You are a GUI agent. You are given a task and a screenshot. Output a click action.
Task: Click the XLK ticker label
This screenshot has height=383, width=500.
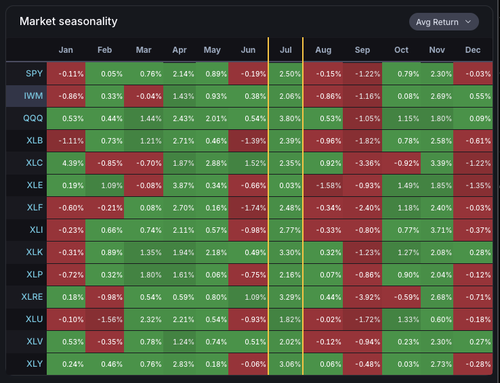click(34, 252)
